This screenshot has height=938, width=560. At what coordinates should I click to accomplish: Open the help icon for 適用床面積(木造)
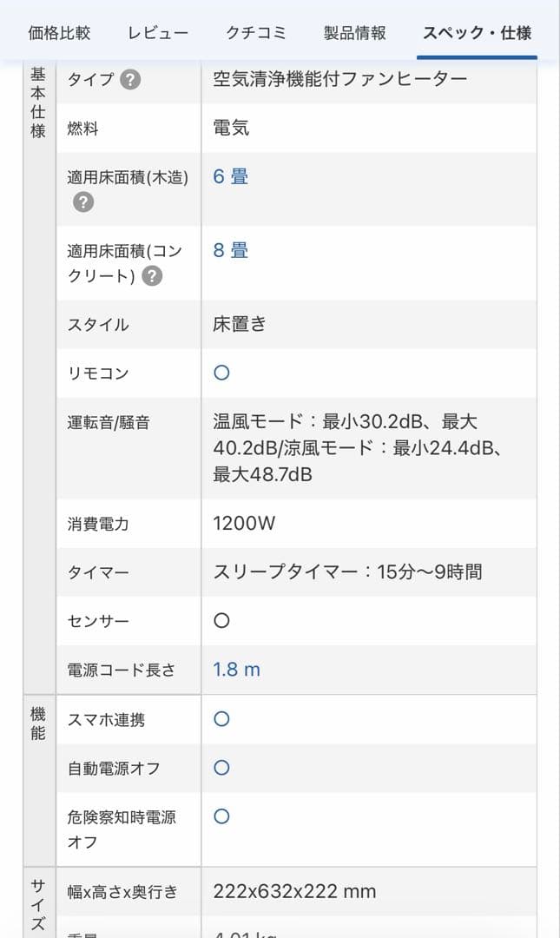pos(81,205)
